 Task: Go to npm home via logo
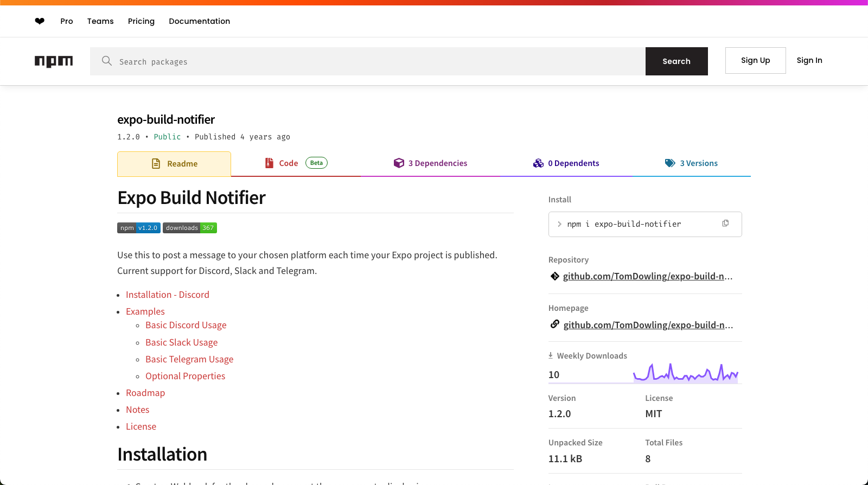[x=54, y=61]
